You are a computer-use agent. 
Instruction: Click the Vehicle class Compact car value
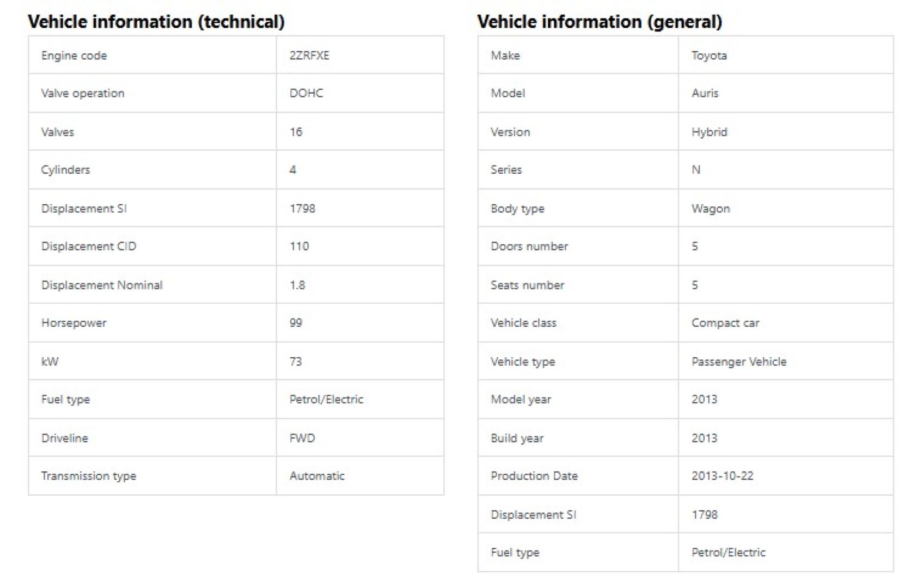click(x=725, y=323)
